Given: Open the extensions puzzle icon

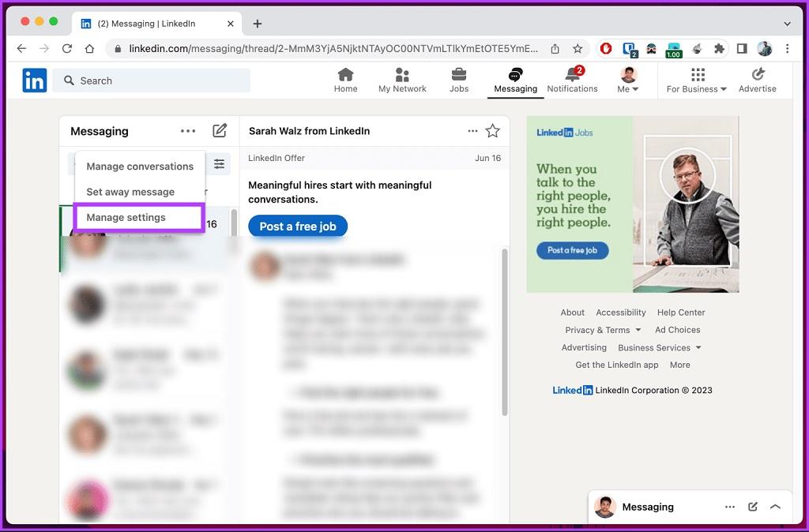Looking at the screenshot, I should pyautogui.click(x=719, y=48).
